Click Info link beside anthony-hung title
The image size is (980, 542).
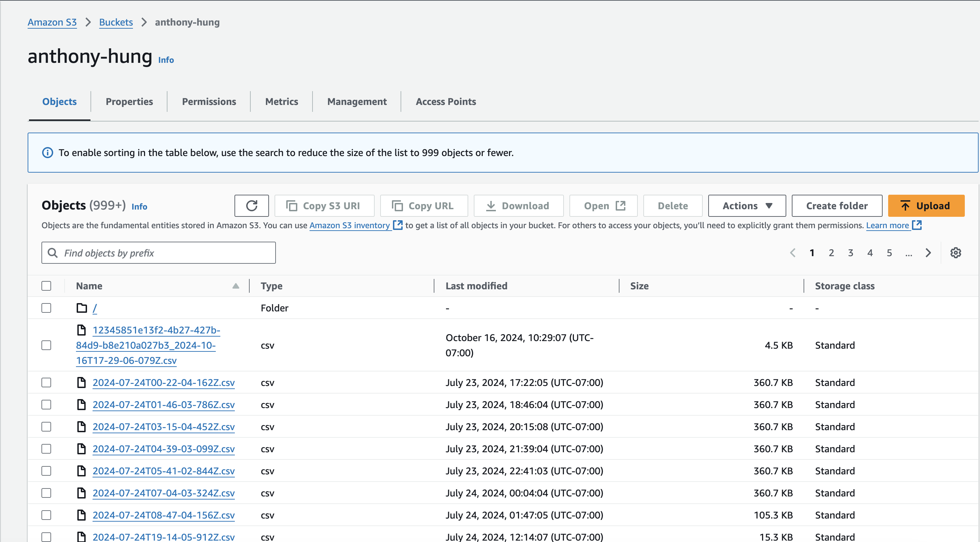(x=166, y=60)
